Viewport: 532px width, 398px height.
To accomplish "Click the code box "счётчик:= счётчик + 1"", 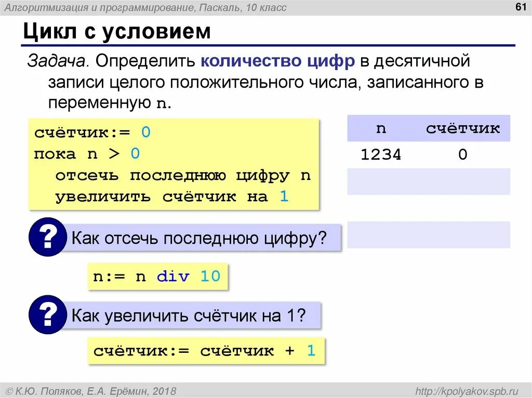I will coord(206,351).
